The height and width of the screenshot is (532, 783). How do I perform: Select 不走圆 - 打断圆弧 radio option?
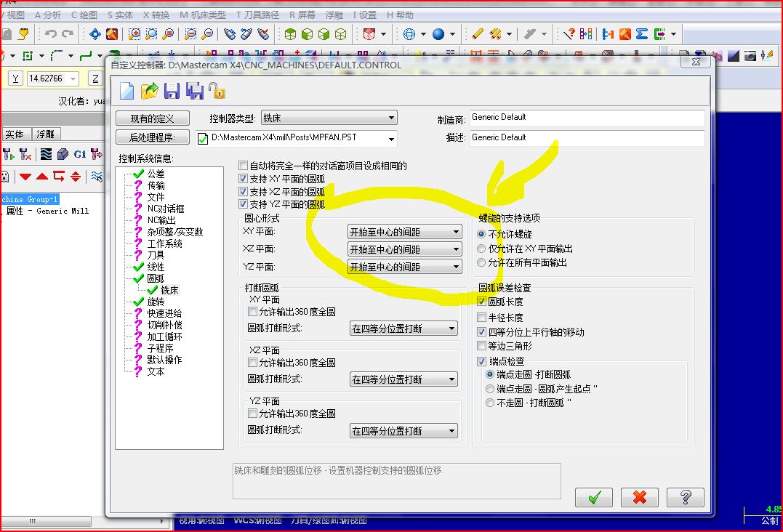click(x=490, y=402)
